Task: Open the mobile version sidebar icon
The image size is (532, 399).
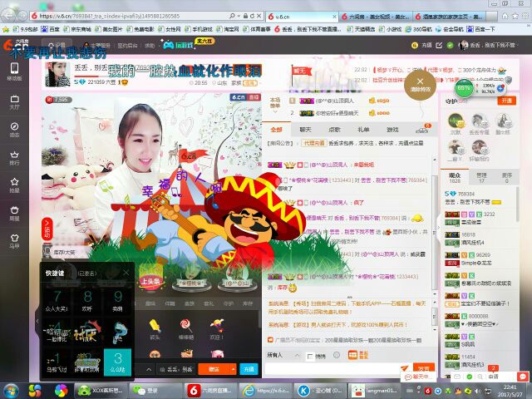Action: [x=14, y=71]
